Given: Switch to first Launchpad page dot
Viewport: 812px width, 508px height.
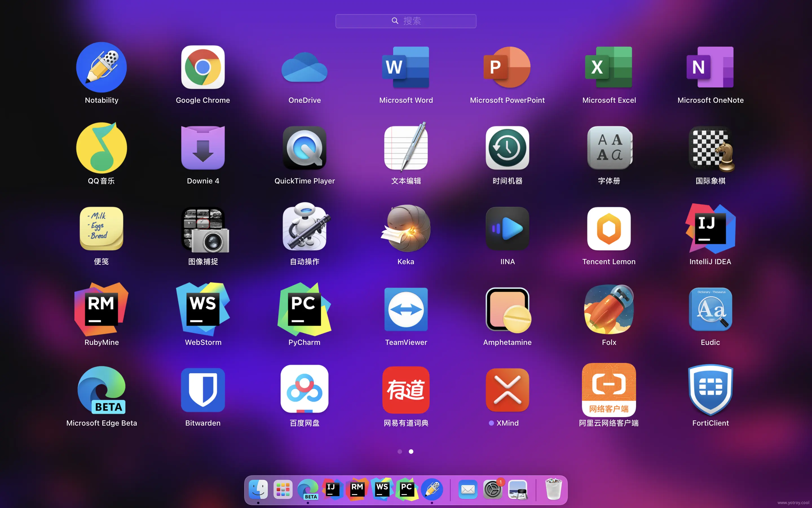Looking at the screenshot, I should pos(400,452).
